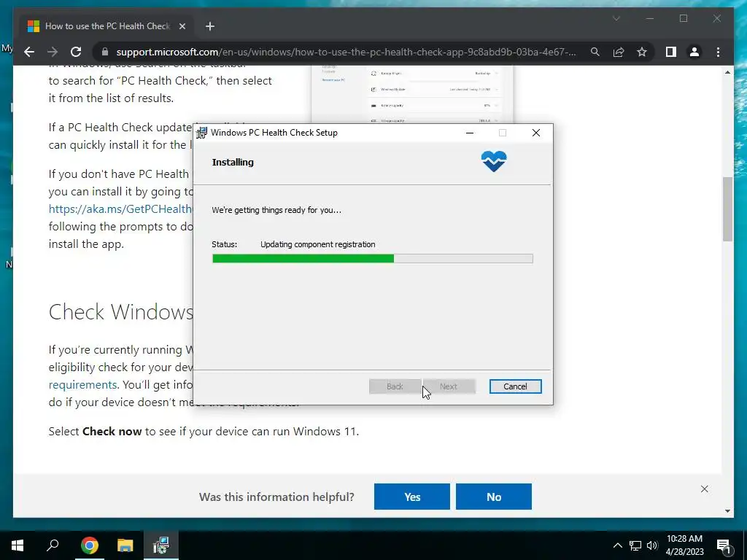Share this page via address bar icon
Screen dimensions: 747x560
pyautogui.click(x=619, y=52)
